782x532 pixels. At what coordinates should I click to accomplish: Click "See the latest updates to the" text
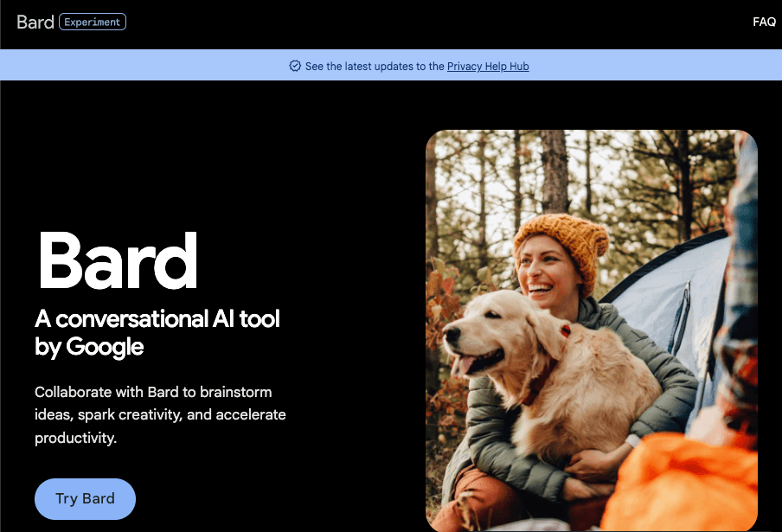coord(375,67)
